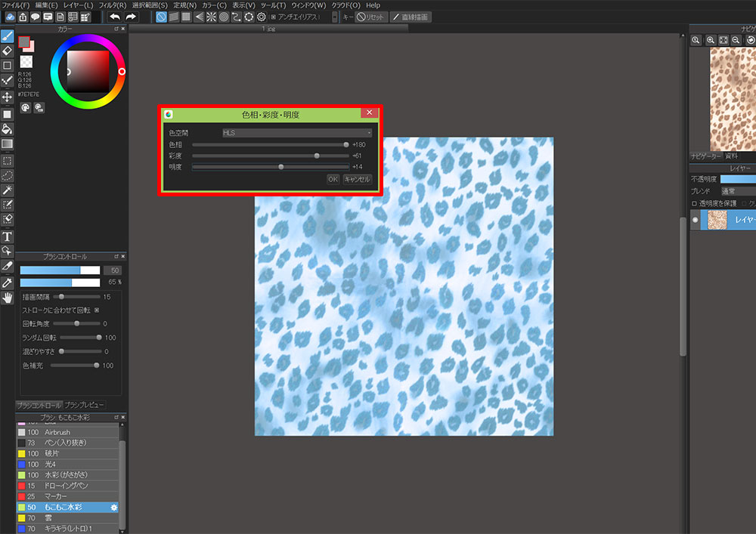The height and width of the screenshot is (534, 756).
Task: Click the 彩度 saturation slider handle
Action: pyautogui.click(x=317, y=156)
